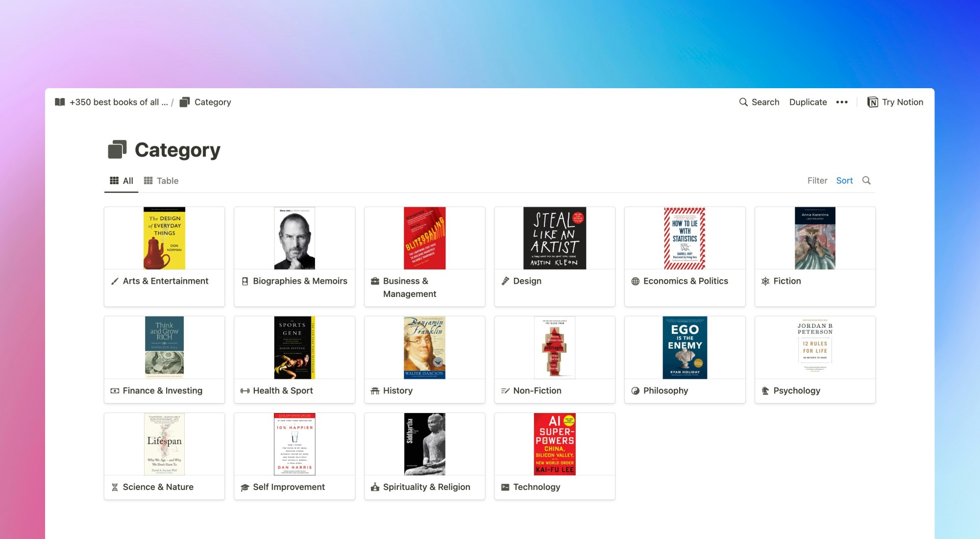Open the Lifespan book cover

click(164, 444)
